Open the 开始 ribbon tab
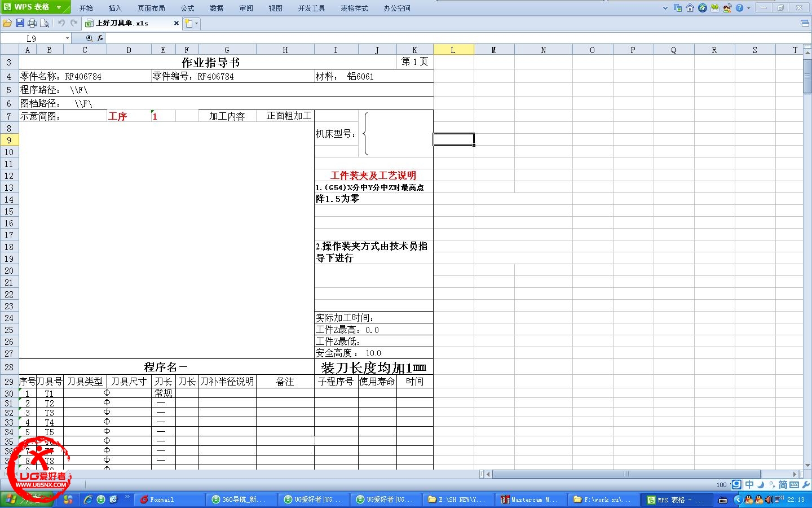The image size is (812, 508). (x=86, y=8)
